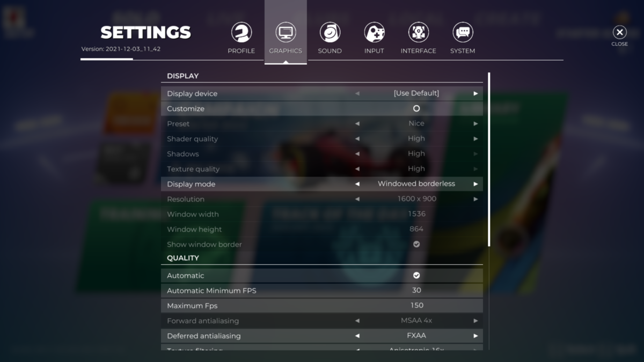Viewport: 644px width, 362px height.
Task: Open the Input controller icon
Action: click(x=374, y=33)
